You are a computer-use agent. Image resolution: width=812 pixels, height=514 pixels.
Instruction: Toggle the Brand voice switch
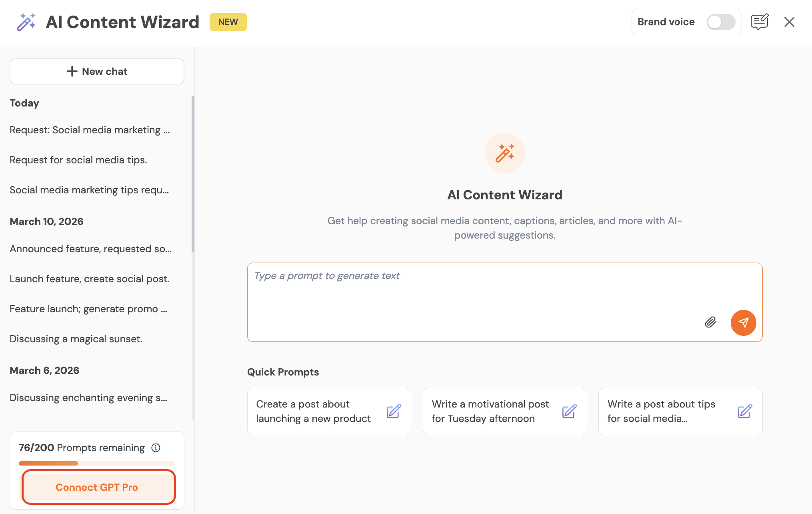[x=721, y=22]
